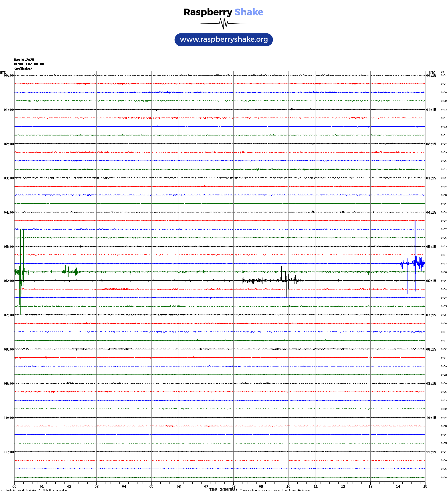Select the 06:00 UTC time label on left
Screen dimensions: 448x494
(9, 281)
